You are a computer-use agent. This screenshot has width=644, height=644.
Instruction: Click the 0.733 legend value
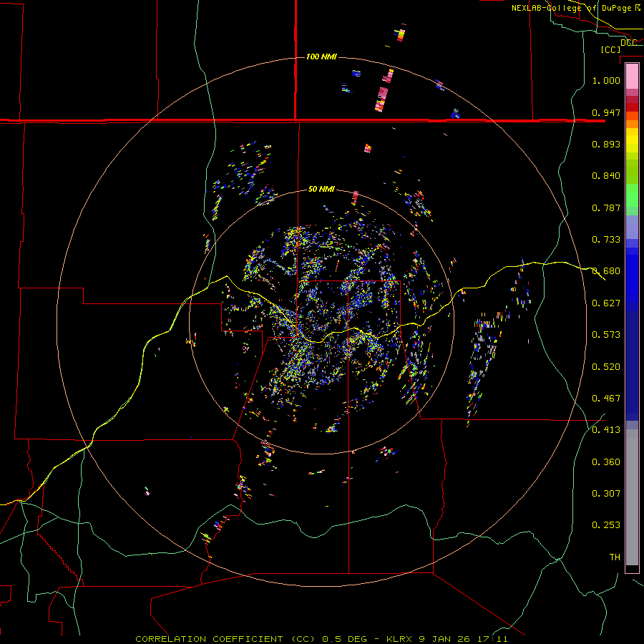coord(606,240)
